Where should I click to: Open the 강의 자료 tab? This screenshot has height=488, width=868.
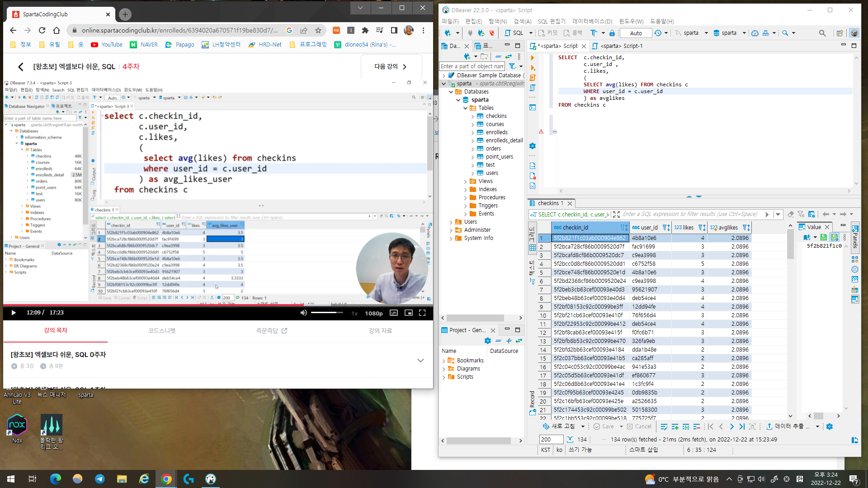[380, 331]
